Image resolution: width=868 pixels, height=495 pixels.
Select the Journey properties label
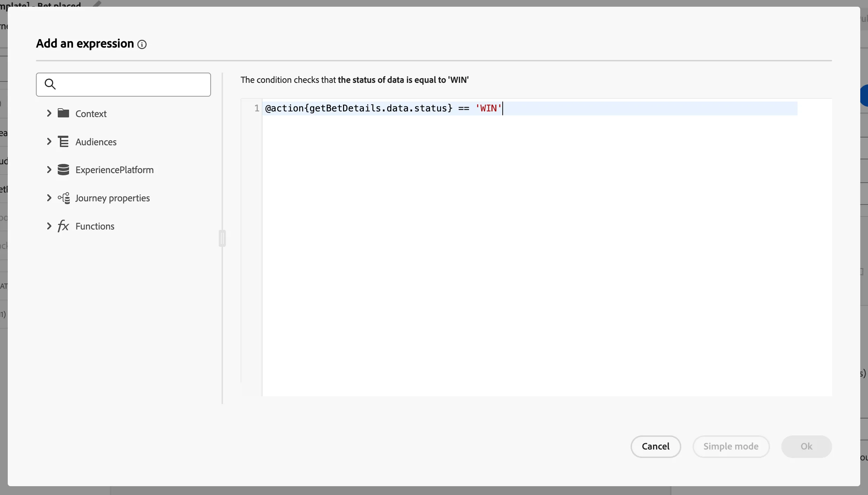click(112, 198)
